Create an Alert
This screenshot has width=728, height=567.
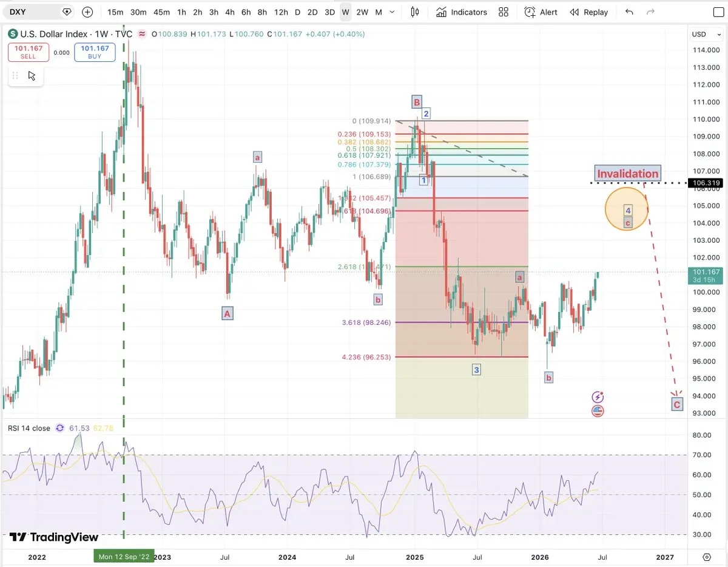click(541, 12)
